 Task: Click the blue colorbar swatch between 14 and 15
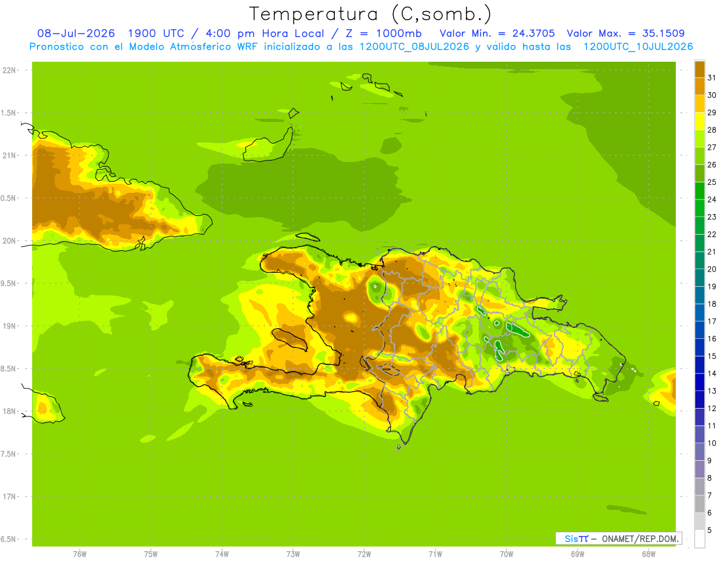click(699, 364)
